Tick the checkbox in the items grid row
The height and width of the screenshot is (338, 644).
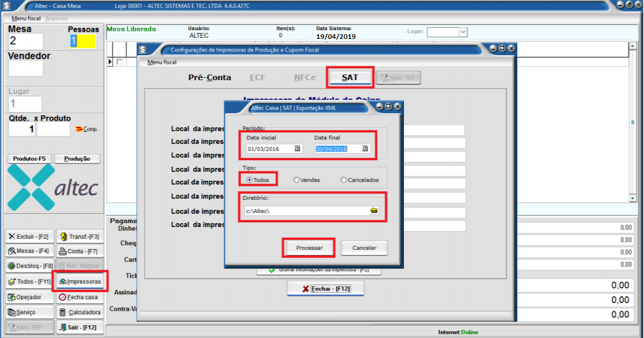[x=120, y=62]
